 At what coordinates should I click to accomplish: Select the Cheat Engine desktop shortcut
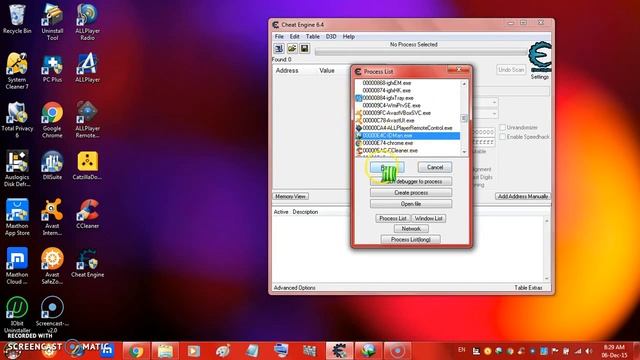(x=87, y=262)
